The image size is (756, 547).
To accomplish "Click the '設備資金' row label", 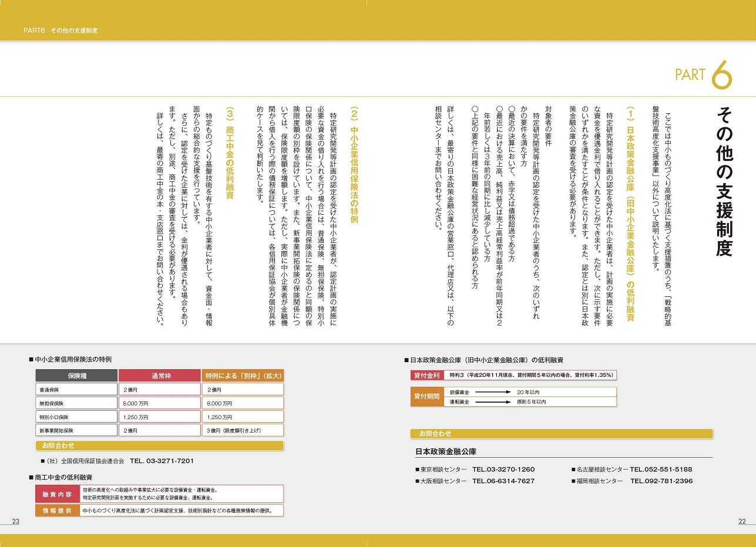I will [460, 392].
